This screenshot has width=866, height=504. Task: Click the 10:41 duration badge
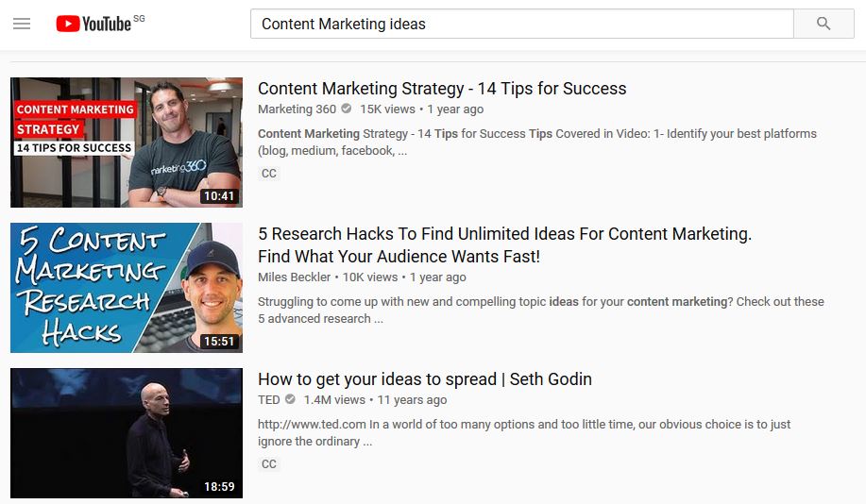click(219, 196)
